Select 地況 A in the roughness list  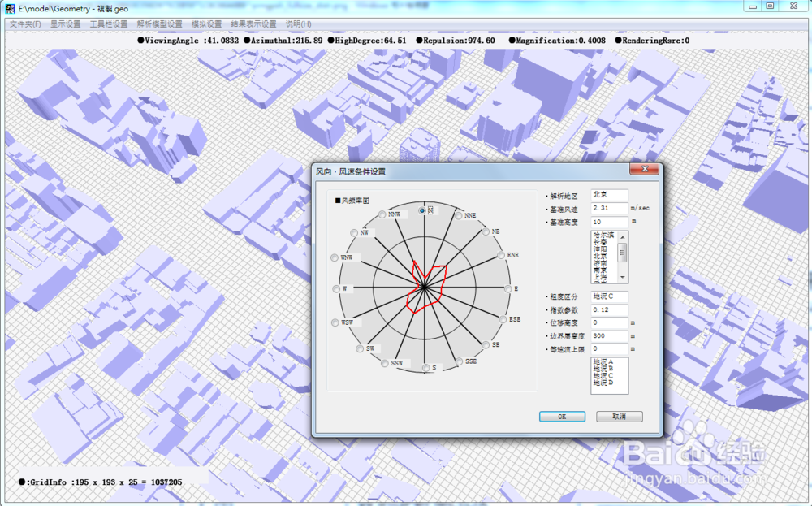click(603, 361)
